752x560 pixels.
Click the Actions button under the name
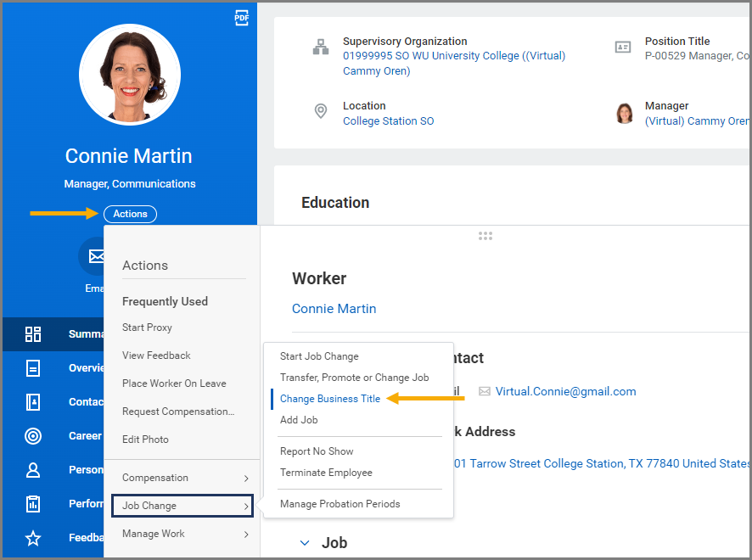(130, 214)
